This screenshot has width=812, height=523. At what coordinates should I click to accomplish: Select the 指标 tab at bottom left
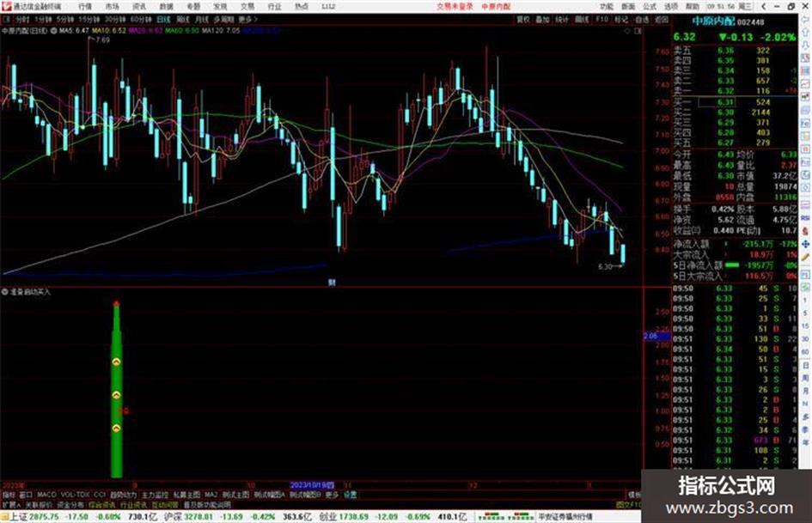[9, 495]
